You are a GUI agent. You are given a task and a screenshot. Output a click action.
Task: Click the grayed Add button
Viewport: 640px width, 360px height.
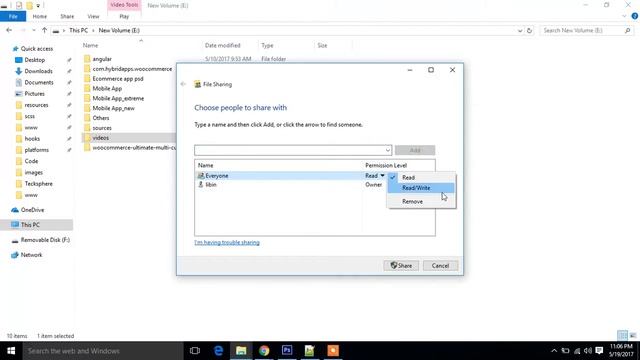(415, 150)
